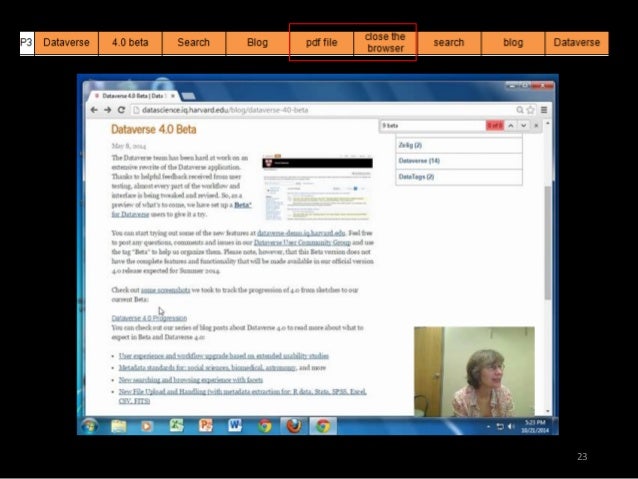The height and width of the screenshot is (479, 638).
Task: Open the dataverse-demo.iq.harvard.edu link
Action: (x=301, y=233)
